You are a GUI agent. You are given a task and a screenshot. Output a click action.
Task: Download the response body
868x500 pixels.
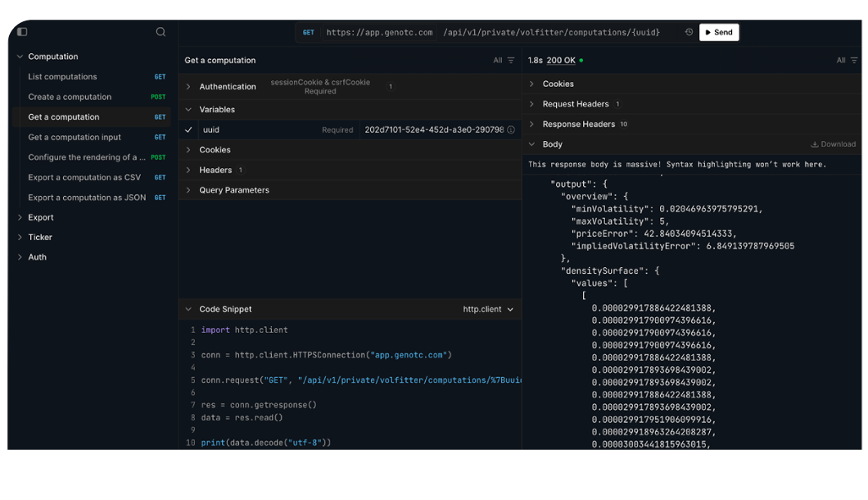click(833, 144)
